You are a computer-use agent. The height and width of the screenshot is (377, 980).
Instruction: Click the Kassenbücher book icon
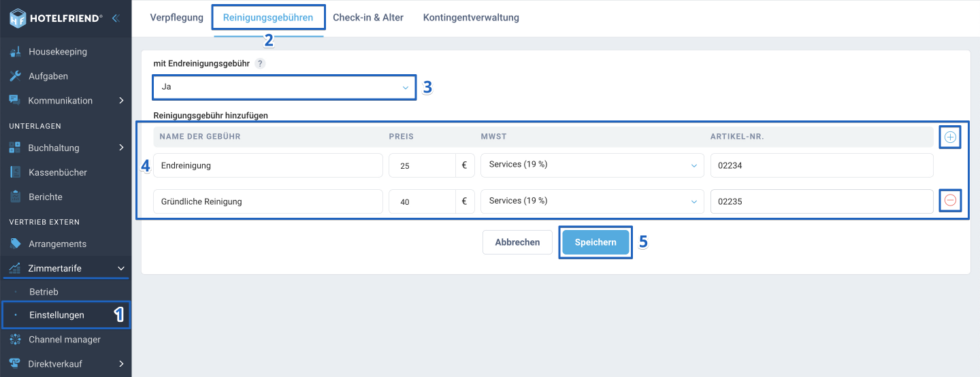[x=15, y=172]
